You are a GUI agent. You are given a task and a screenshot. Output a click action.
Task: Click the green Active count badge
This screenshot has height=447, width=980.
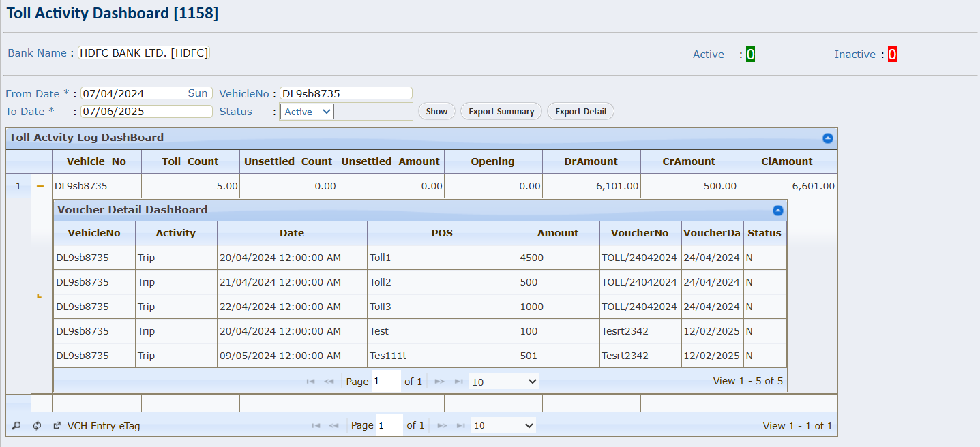750,55
